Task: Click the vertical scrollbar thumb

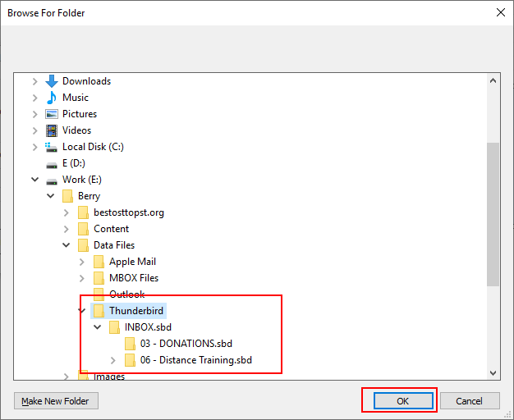Action: [x=493, y=214]
